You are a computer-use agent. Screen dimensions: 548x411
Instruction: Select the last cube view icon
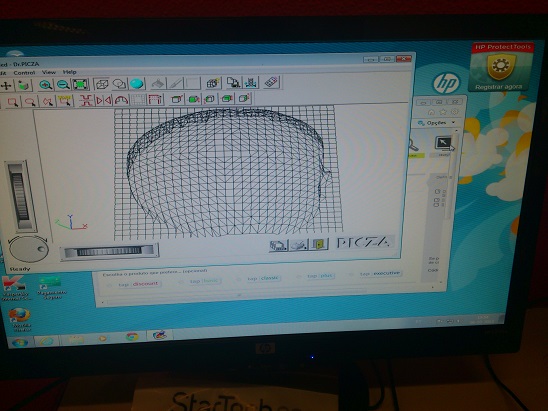click(x=244, y=98)
